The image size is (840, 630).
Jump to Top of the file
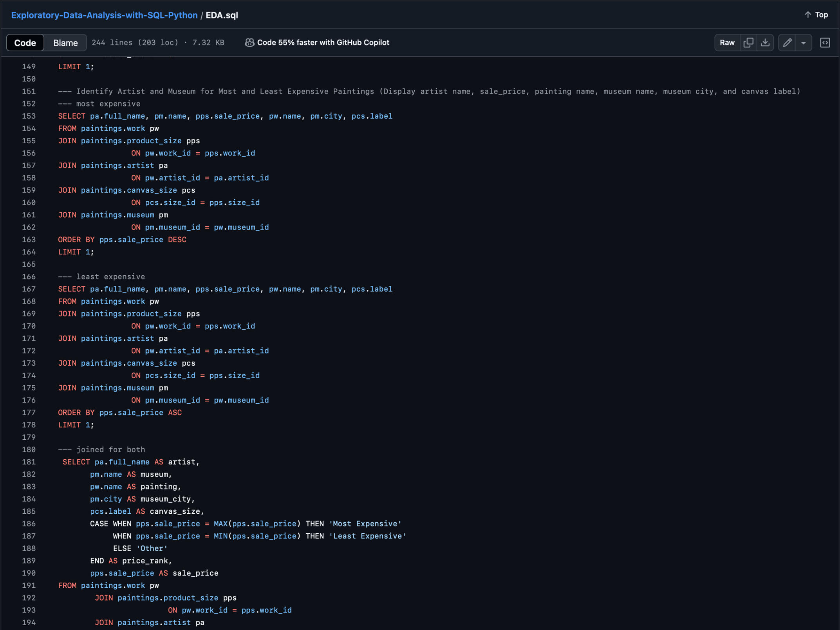821,15
